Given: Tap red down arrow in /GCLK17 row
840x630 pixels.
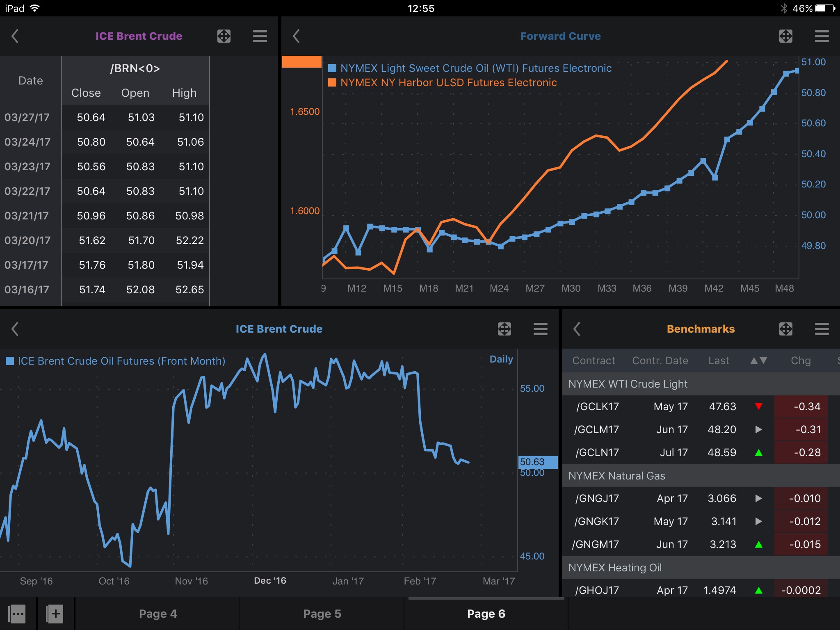Looking at the screenshot, I should pos(759,406).
